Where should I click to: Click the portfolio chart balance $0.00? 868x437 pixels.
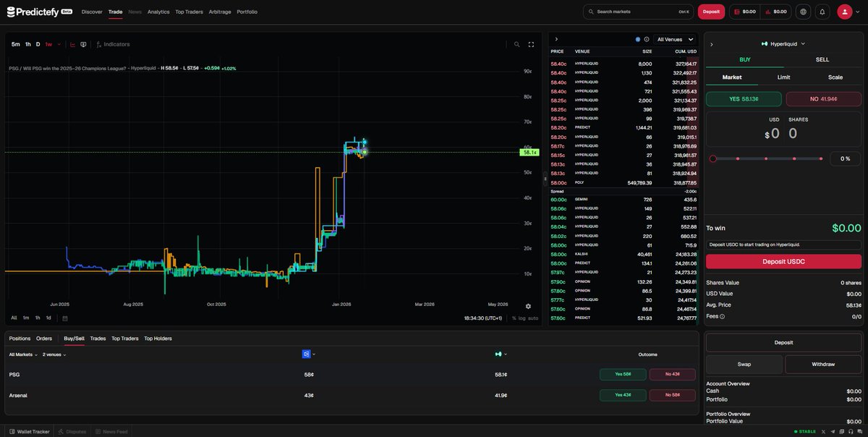(x=775, y=12)
